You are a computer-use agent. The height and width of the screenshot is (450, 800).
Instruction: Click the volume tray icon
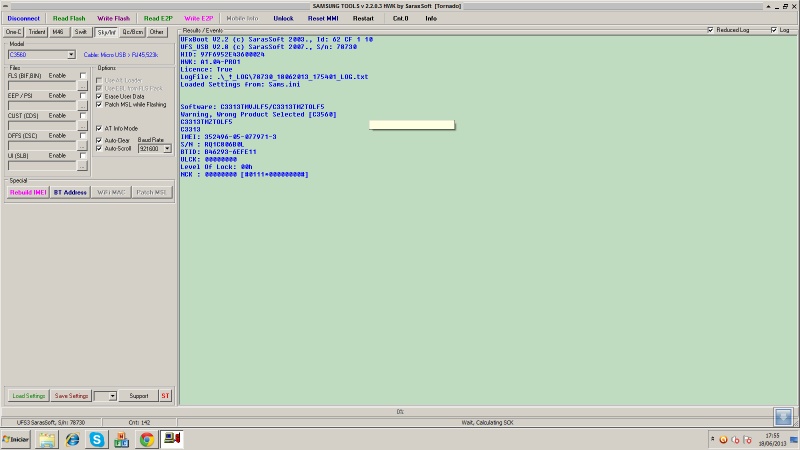pyautogui.click(x=735, y=440)
